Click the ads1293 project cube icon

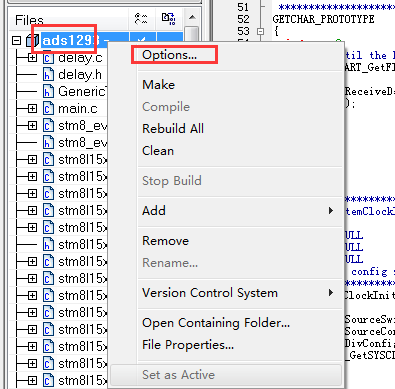[33, 41]
